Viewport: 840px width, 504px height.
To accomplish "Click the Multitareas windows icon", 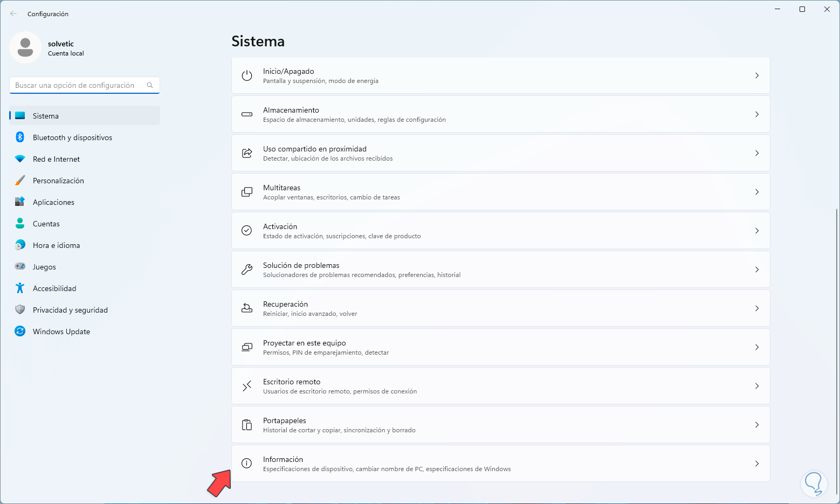I will 247,192.
